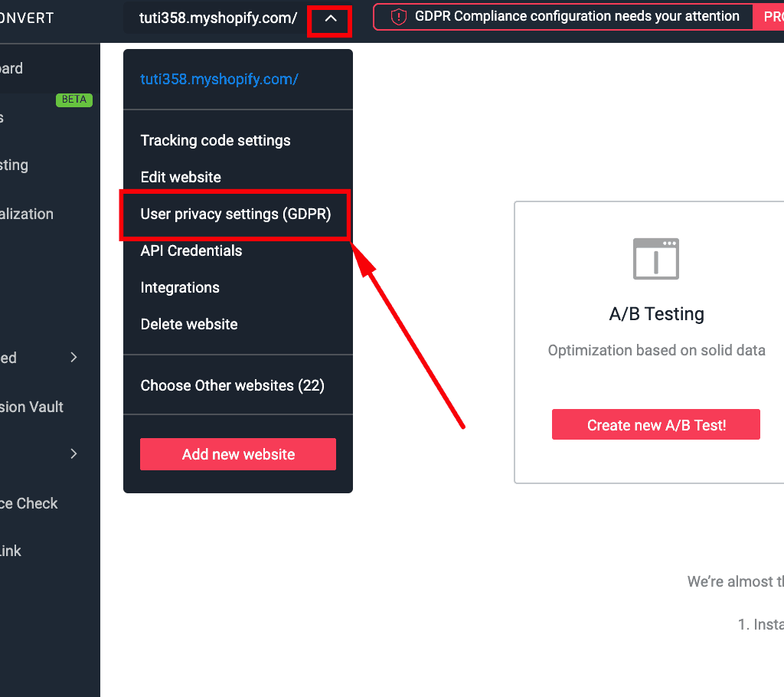784x697 pixels.
Task: Click the website name in the top bar
Action: [218, 19]
